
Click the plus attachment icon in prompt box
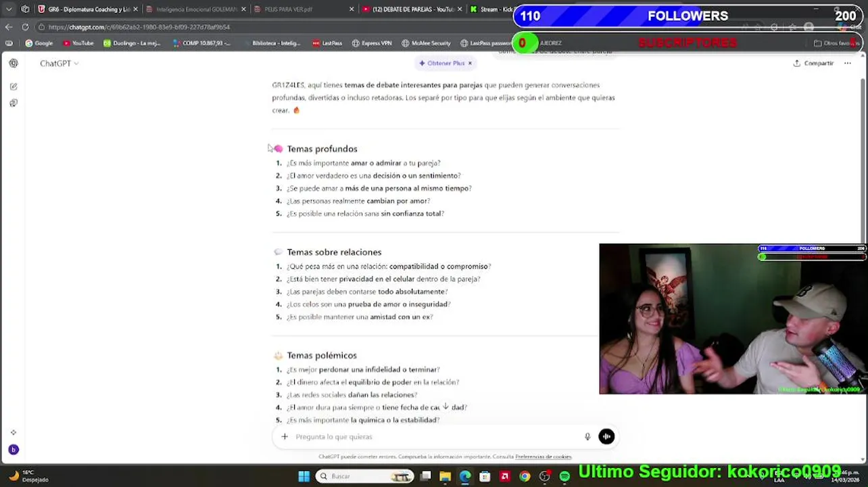(x=285, y=437)
